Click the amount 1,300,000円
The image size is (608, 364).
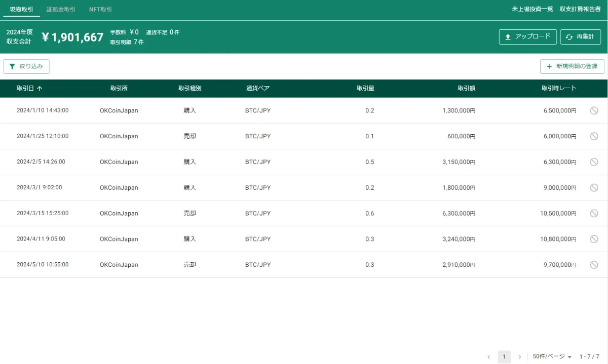[x=459, y=110]
